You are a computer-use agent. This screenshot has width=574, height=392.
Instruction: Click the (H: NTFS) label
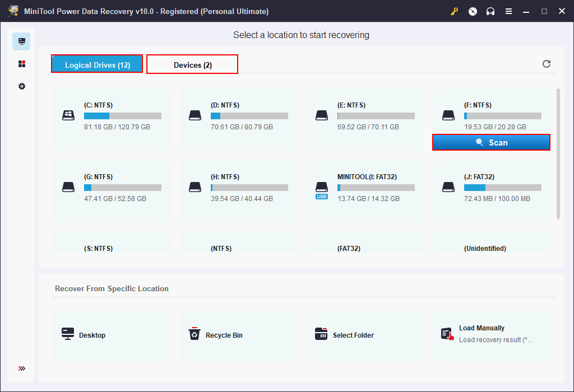pos(225,176)
